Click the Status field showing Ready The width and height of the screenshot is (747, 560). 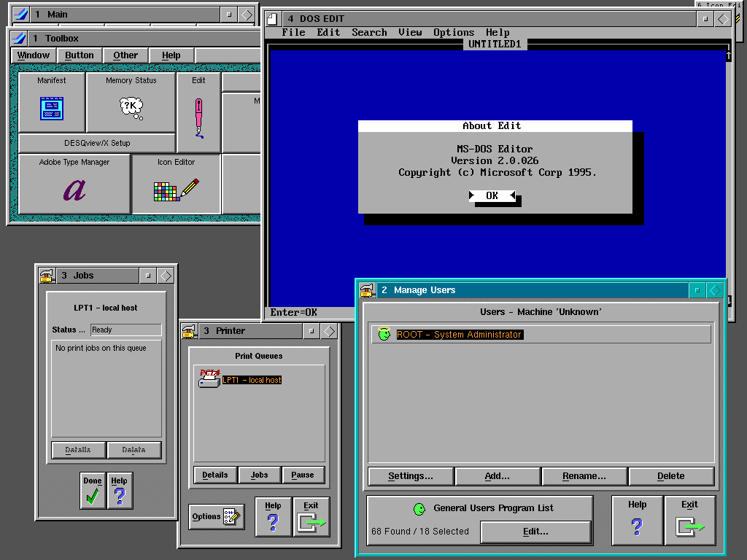(x=125, y=330)
